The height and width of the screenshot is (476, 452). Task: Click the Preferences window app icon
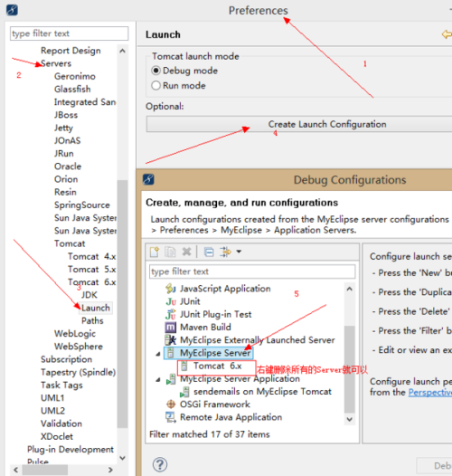(12, 10)
